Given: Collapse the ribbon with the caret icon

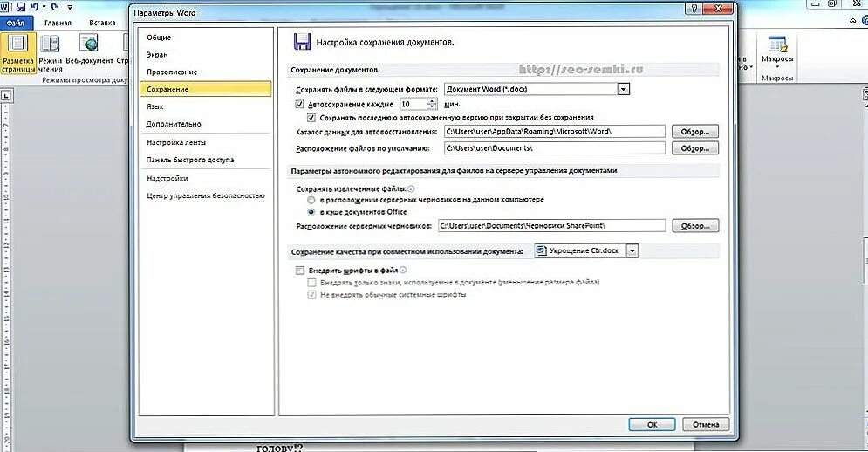Looking at the screenshot, I should [853, 21].
